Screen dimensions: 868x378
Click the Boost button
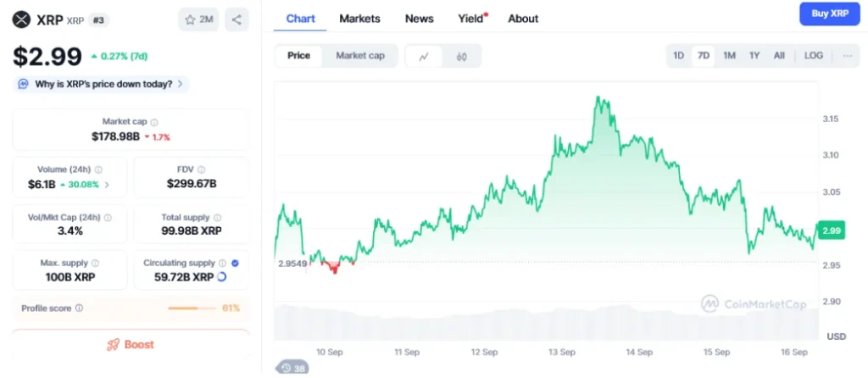[x=131, y=344]
